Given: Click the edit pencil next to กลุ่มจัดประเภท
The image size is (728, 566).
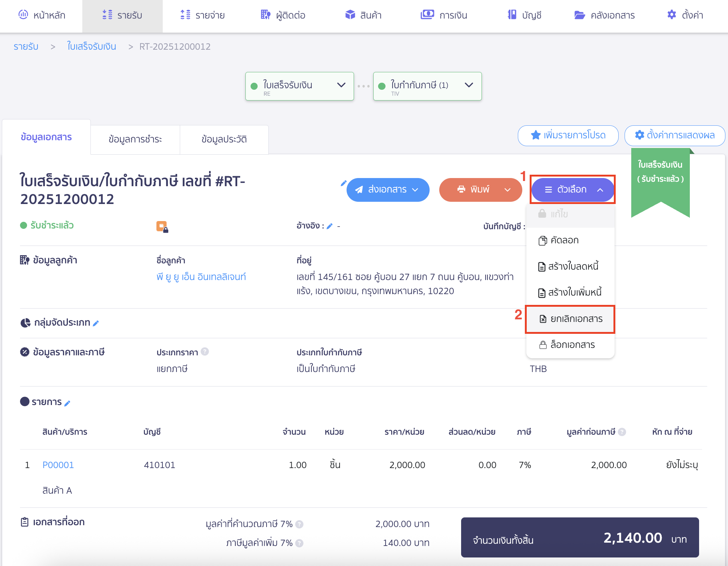Looking at the screenshot, I should 96,323.
